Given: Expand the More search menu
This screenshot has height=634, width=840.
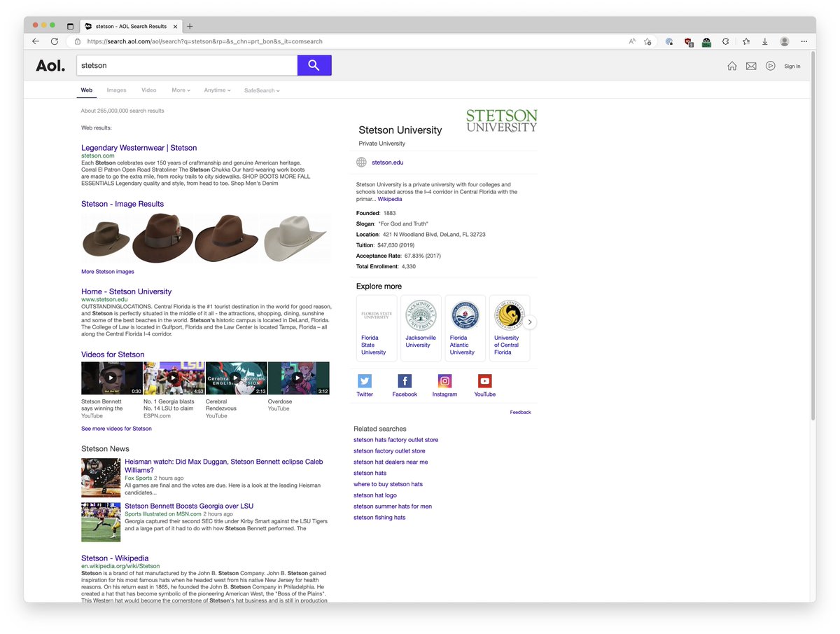Looking at the screenshot, I should (181, 90).
